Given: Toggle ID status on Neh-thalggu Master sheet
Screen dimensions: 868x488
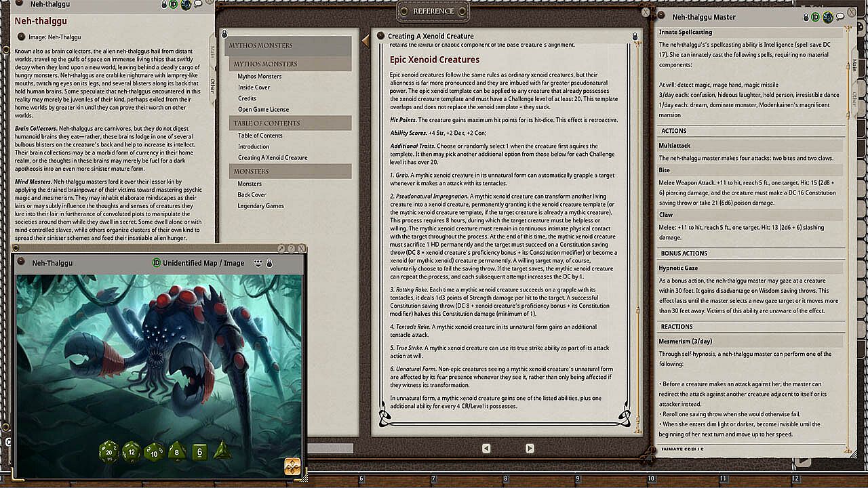Looking at the screenshot, I should point(816,17).
